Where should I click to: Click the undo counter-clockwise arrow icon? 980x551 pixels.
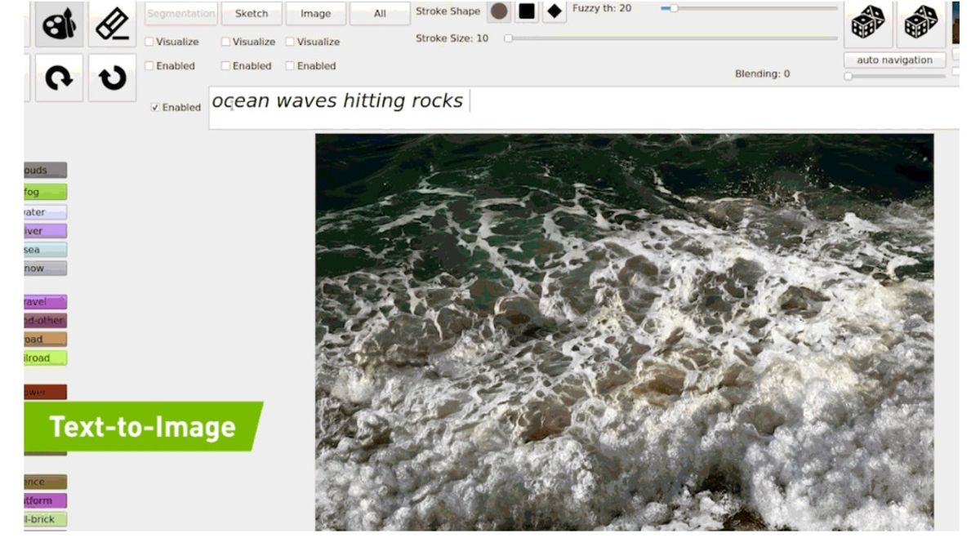pyautogui.click(x=112, y=78)
